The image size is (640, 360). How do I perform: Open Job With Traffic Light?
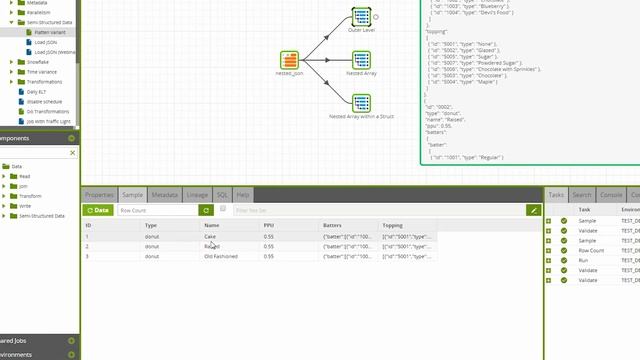(49, 121)
